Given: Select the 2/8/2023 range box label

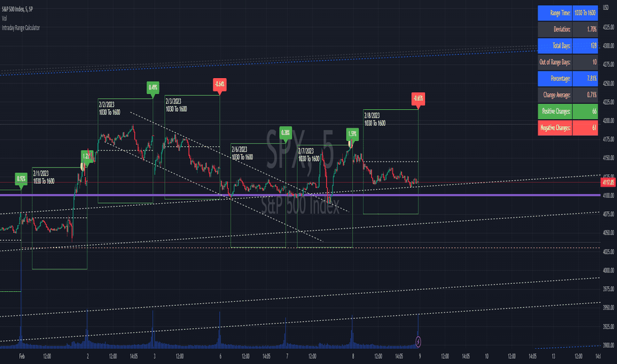Looking at the screenshot, I should (x=375, y=119).
